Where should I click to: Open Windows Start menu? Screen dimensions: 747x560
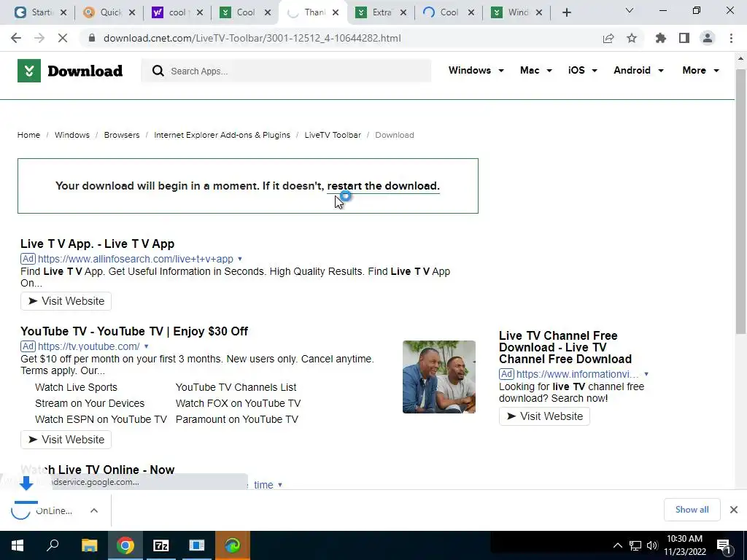coord(18,545)
